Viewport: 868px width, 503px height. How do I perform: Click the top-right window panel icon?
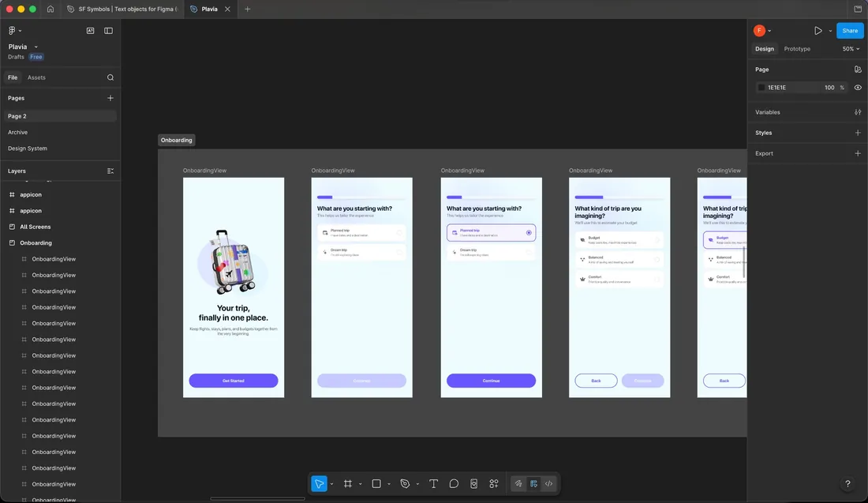(x=858, y=9)
